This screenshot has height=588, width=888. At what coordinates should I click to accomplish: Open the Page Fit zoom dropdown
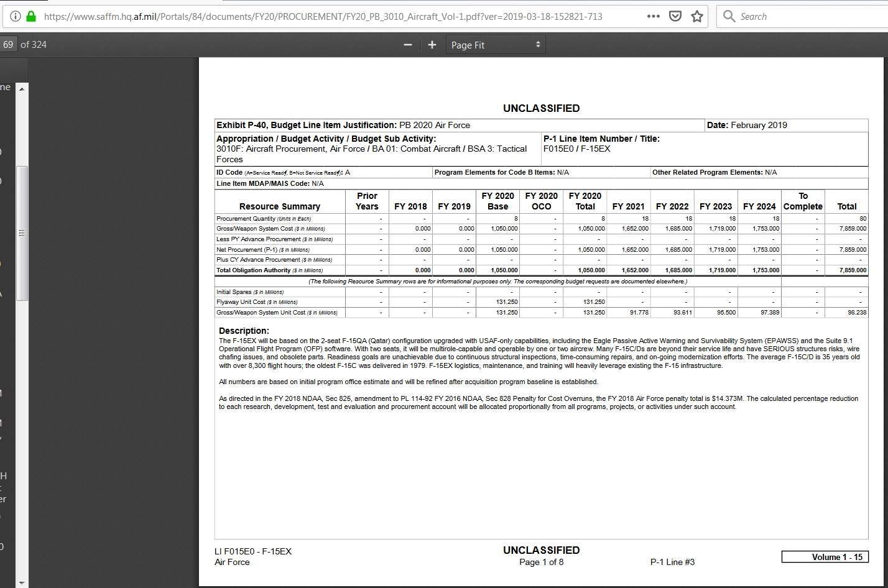[x=496, y=45]
